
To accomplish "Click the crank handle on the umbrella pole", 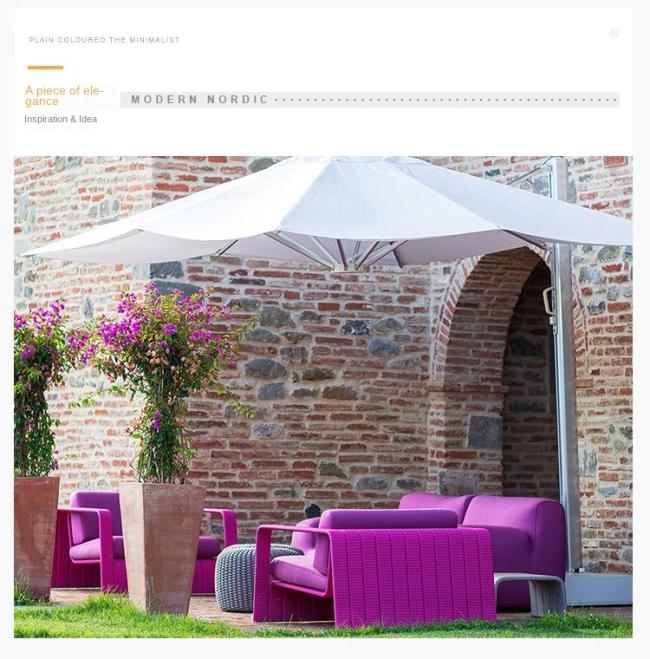I will (549, 303).
